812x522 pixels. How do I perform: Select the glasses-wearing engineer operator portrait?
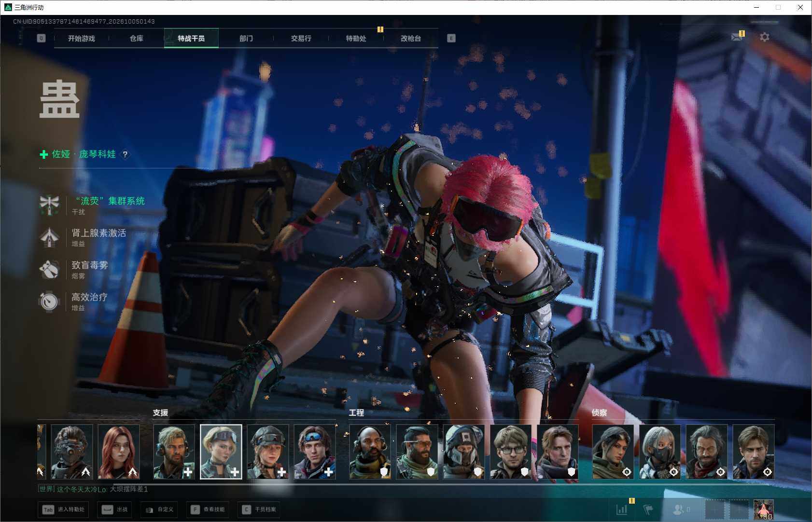click(511, 452)
